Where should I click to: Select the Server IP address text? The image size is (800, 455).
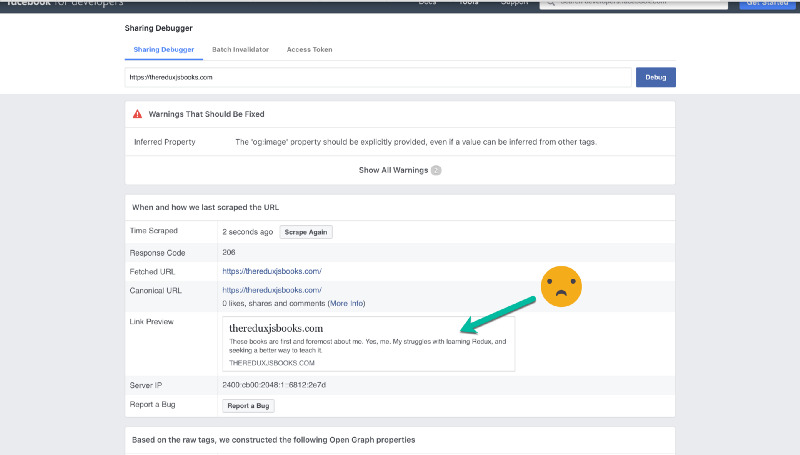[x=274, y=385]
